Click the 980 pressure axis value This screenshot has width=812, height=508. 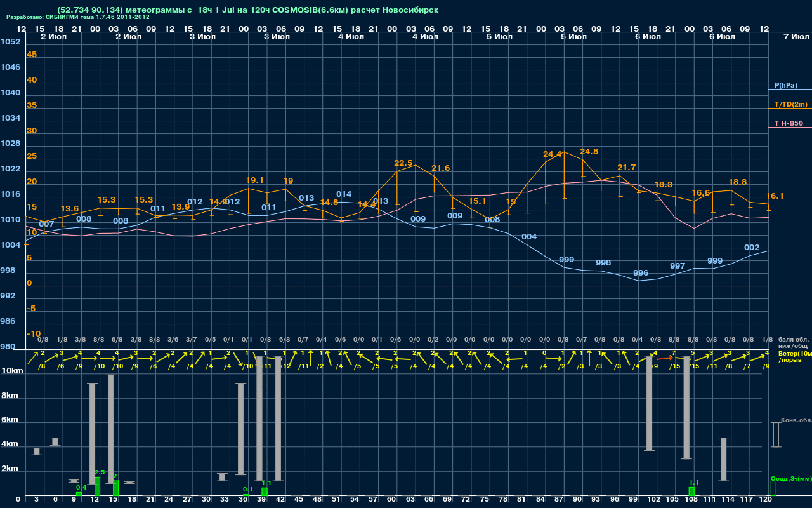tap(8, 347)
